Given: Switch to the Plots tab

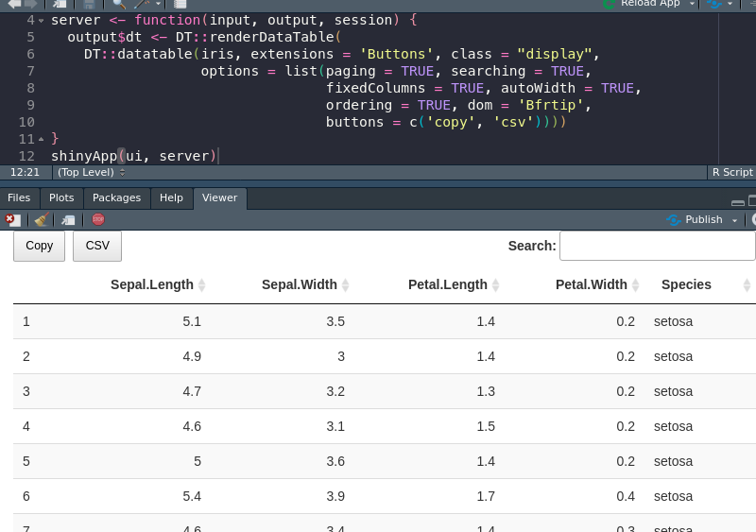Looking at the screenshot, I should pyautogui.click(x=61, y=197).
